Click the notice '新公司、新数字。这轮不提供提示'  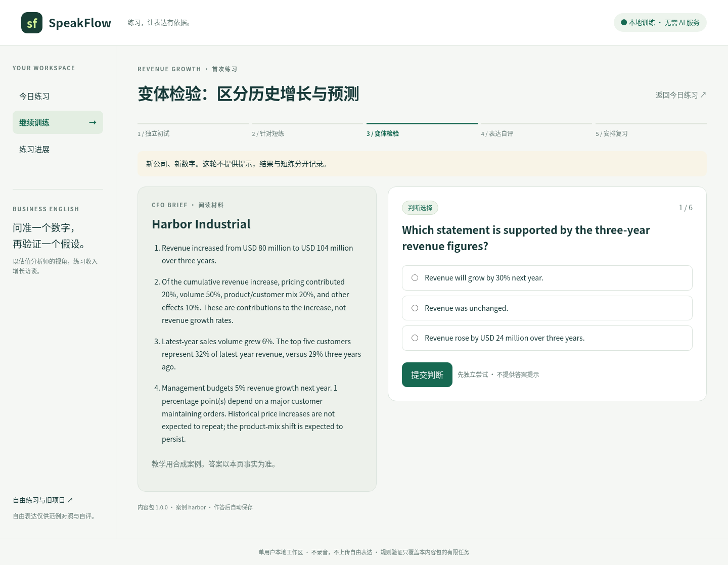coord(422,164)
